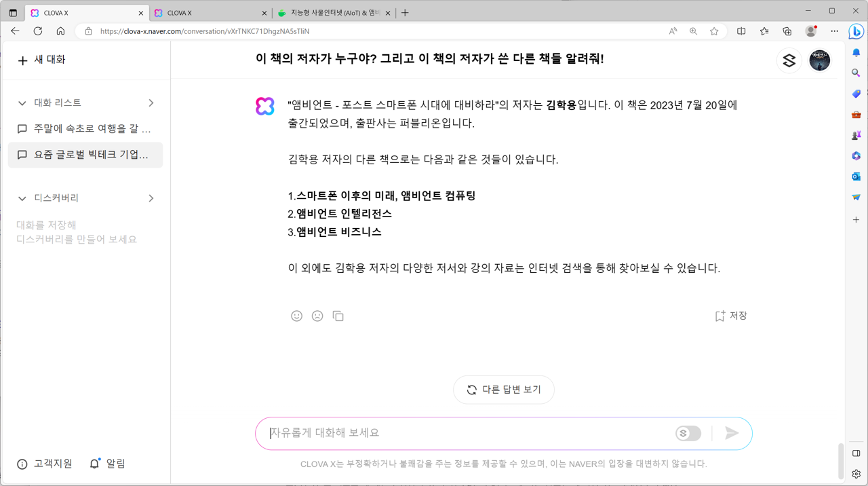The width and height of the screenshot is (868, 486).
Task: Click the address bar URL
Action: [x=205, y=31]
